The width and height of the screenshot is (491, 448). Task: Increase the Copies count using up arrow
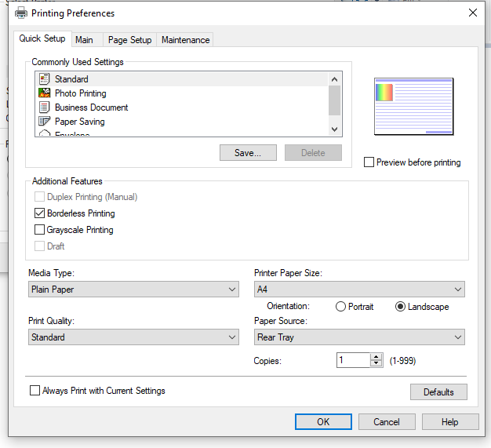pos(376,357)
